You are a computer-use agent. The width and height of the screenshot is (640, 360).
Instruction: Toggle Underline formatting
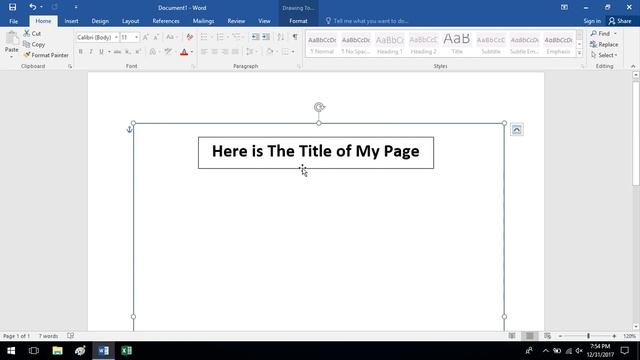pos(101,52)
